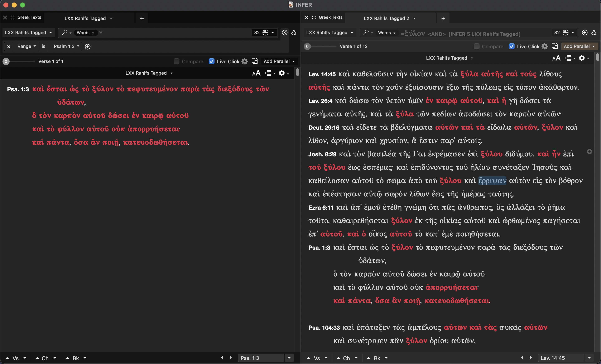The height and width of the screenshot is (364, 601).
Task: Open the right pane Add Parallel dropdown
Action: (579, 46)
